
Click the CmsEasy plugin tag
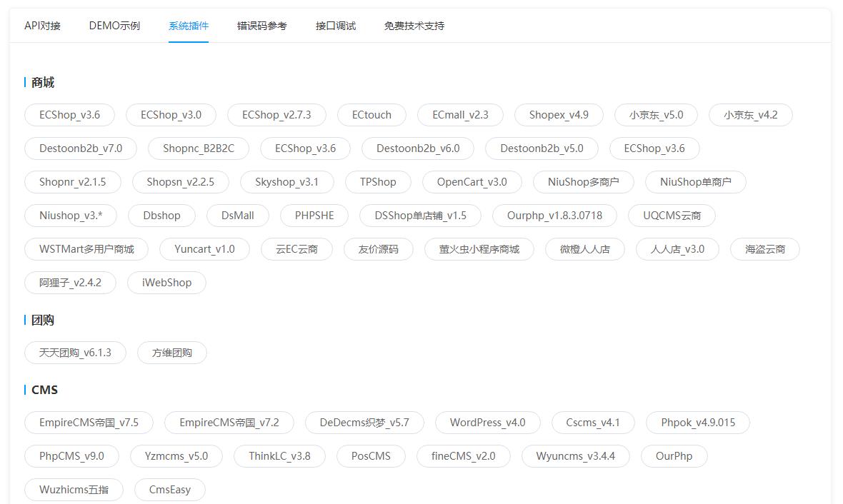(170, 490)
